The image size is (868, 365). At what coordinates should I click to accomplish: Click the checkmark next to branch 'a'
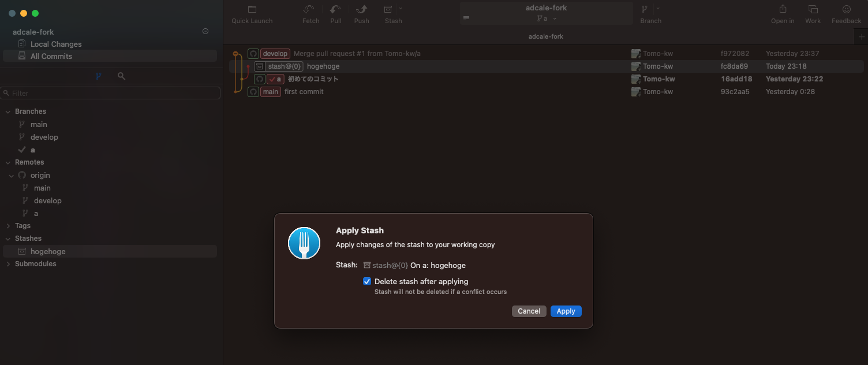pos(21,150)
